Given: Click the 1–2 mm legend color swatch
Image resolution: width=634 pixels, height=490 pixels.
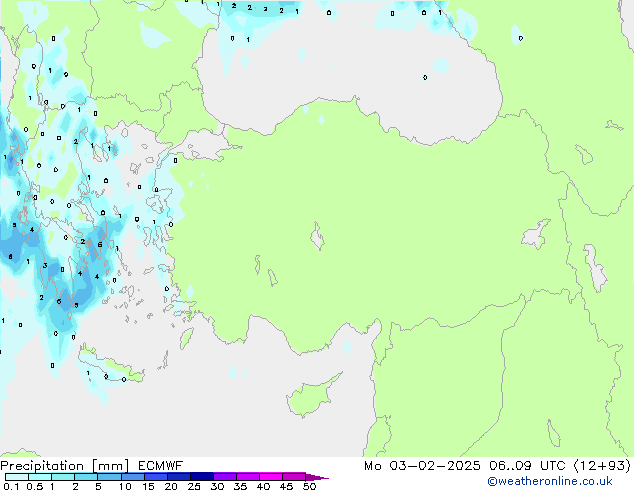Looking at the screenshot, I should 63,477.
